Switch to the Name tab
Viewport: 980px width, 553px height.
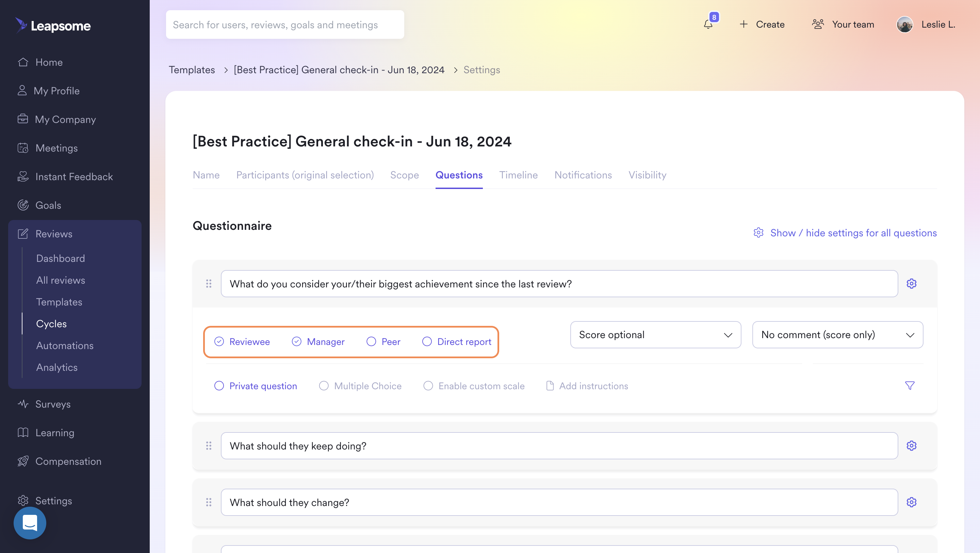(206, 175)
